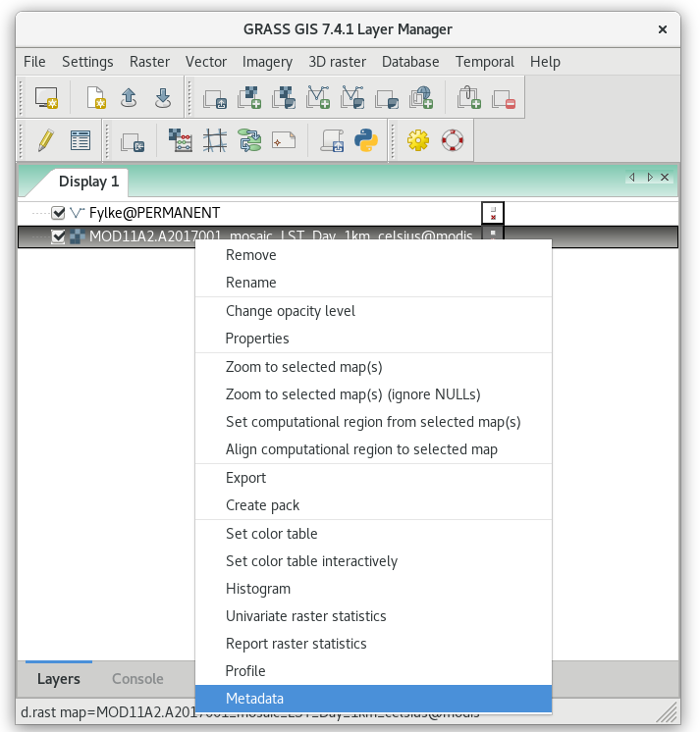Uncheck the Fylke@PERMANENT layer checkbox
Image resolution: width=700 pixels, height=732 pixels.
coord(58,213)
